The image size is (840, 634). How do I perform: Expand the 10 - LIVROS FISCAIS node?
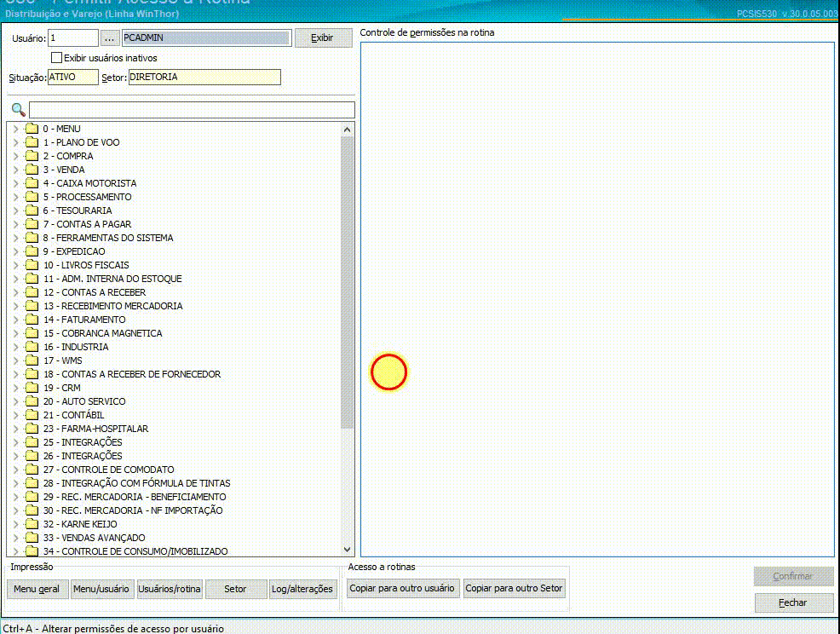15,265
